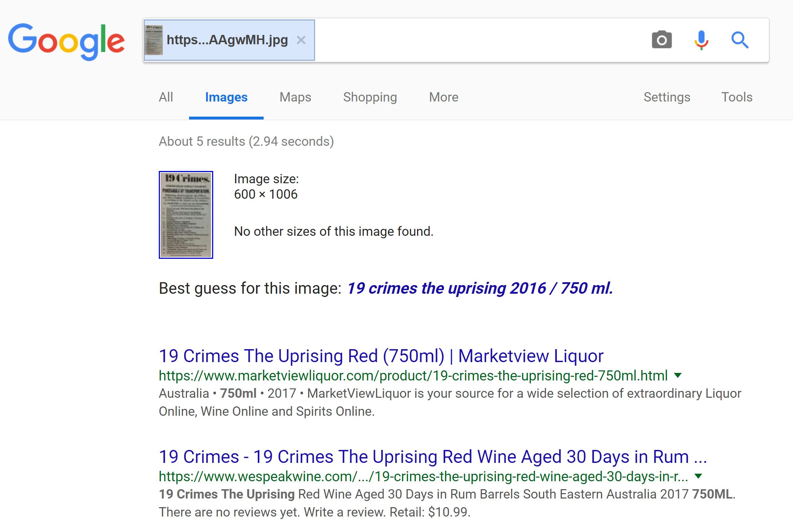This screenshot has width=793, height=532.
Task: Open the 19 Crimes label image thumbnail
Action: [x=186, y=215]
